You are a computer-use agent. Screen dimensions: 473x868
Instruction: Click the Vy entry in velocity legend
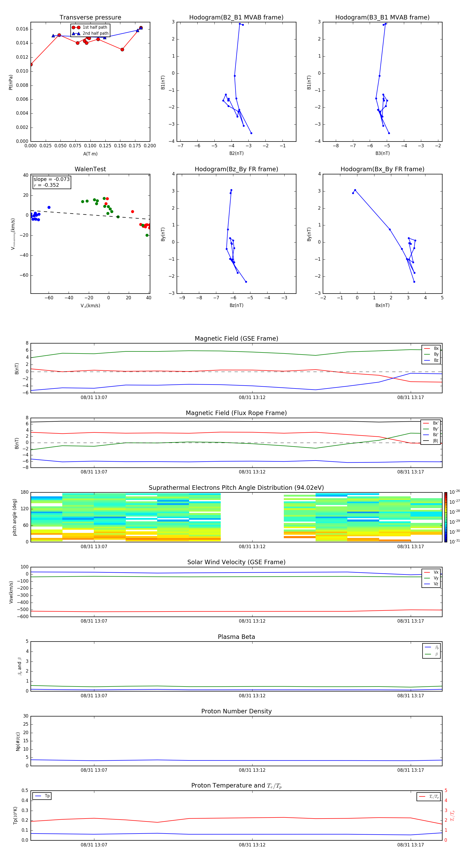431,578
